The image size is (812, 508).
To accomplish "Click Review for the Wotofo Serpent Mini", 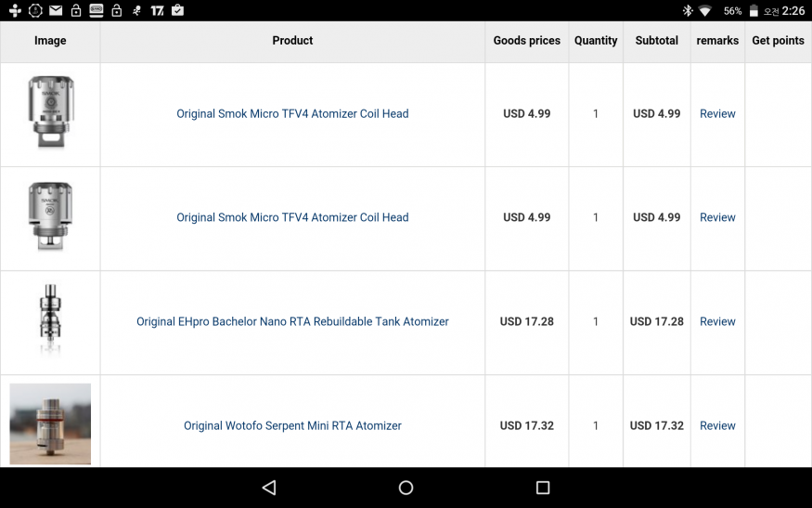I will point(717,425).
